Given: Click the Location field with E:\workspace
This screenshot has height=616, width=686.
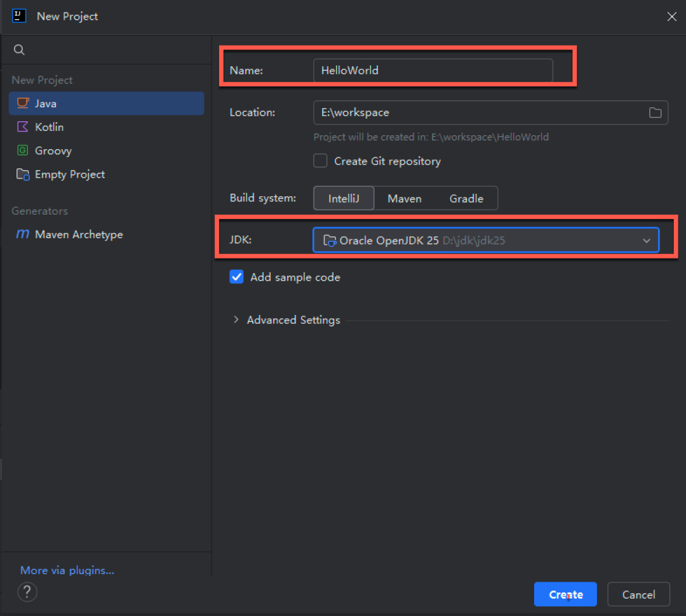Looking at the screenshot, I should point(490,112).
